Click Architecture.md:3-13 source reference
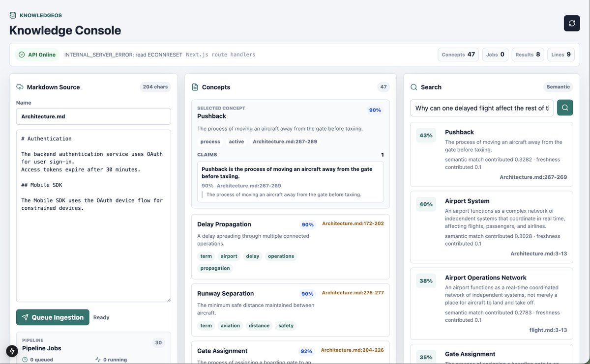This screenshot has width=590, height=364. tap(539, 253)
